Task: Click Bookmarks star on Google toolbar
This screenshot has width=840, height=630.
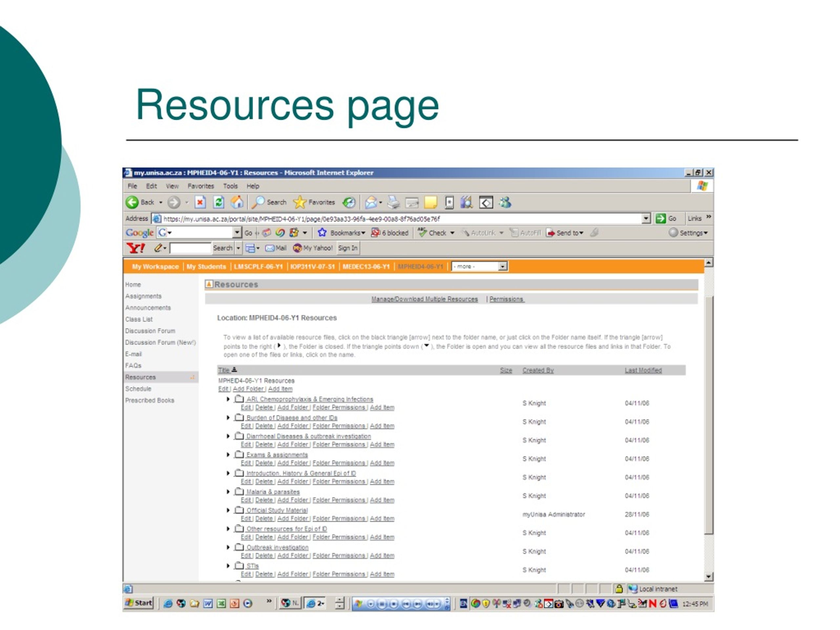Action: pyautogui.click(x=322, y=232)
